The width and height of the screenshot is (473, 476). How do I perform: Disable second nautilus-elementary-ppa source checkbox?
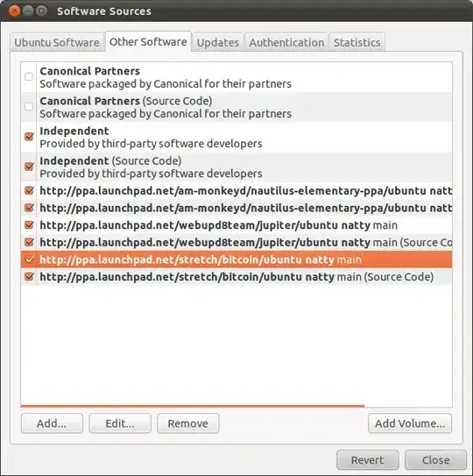(x=29, y=208)
